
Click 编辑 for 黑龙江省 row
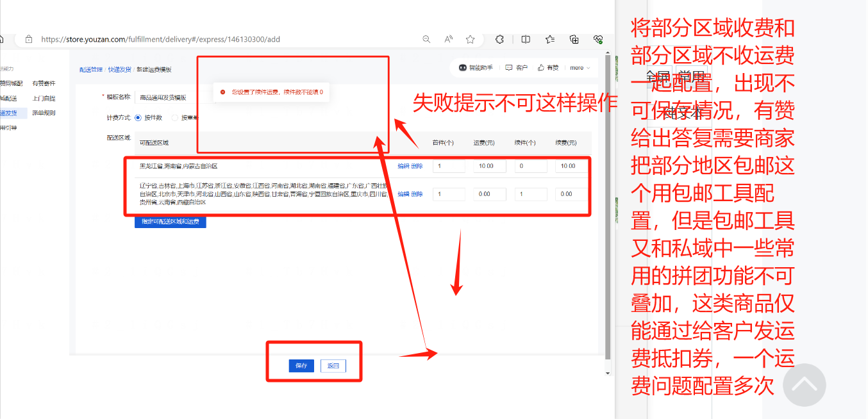tap(403, 166)
